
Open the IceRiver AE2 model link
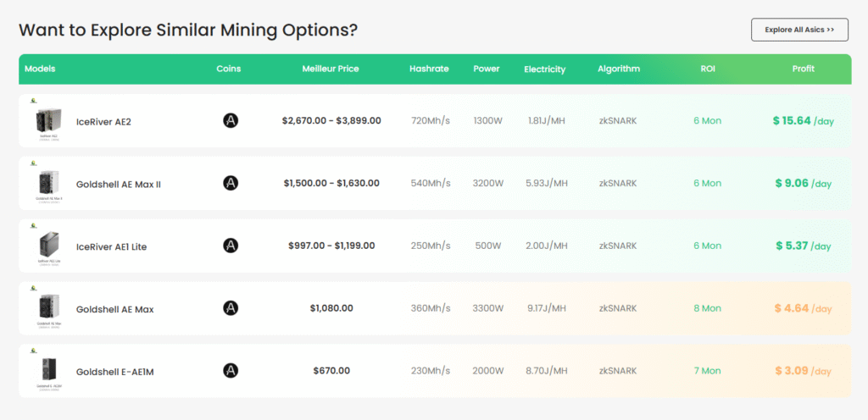coord(103,121)
